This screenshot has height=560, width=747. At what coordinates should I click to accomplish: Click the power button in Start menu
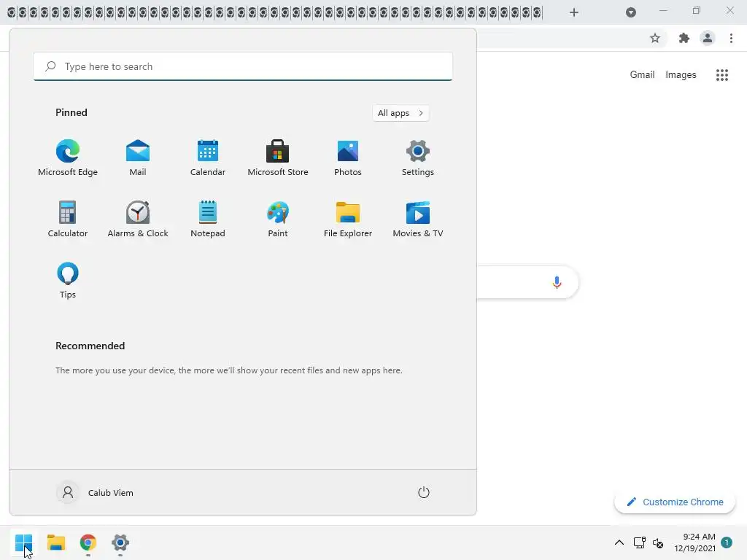coord(424,492)
